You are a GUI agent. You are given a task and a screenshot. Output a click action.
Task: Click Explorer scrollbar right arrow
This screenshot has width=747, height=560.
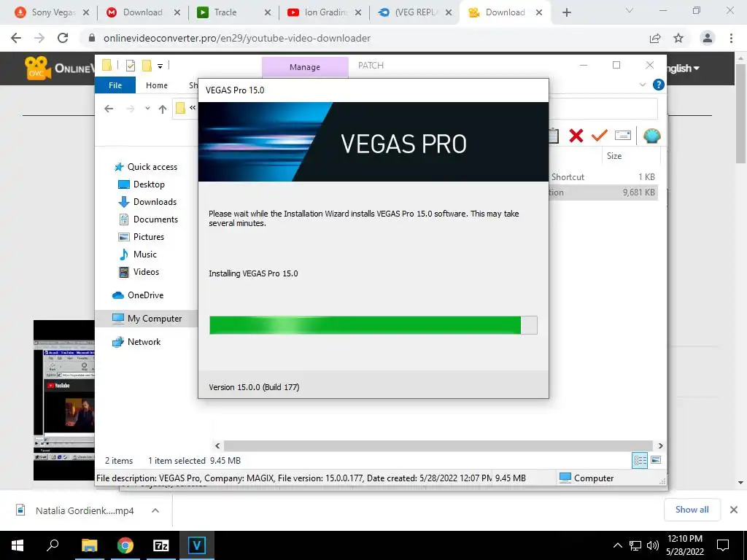(660, 446)
